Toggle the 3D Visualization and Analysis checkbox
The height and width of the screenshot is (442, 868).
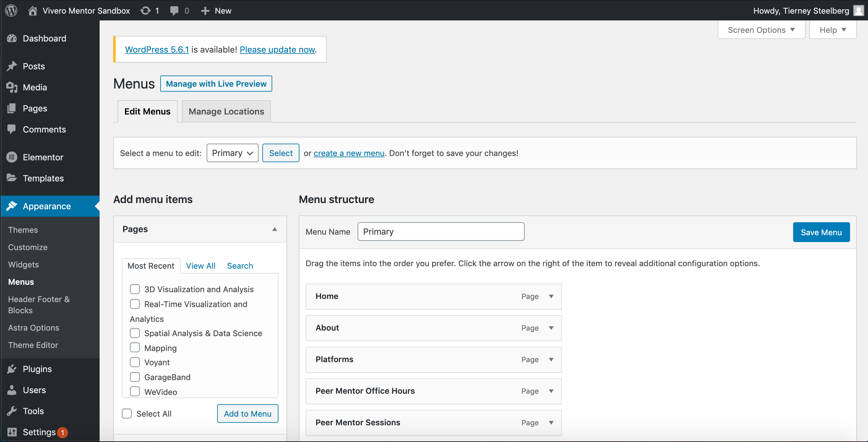(134, 289)
